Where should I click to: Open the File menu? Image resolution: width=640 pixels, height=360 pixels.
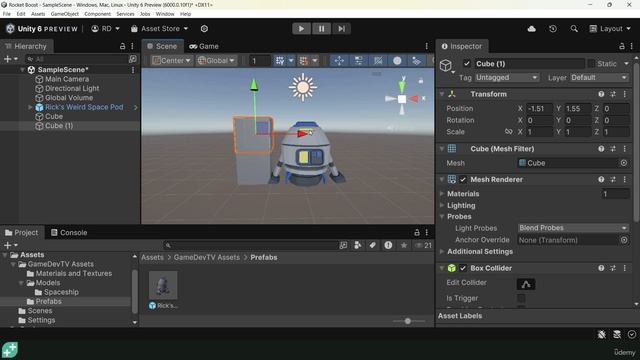[7, 14]
